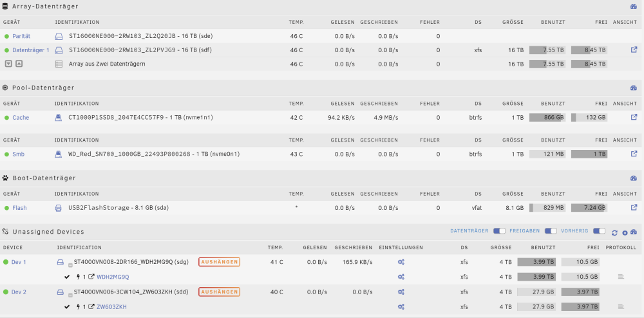Click USB icon beside Flash identification
This screenshot has width=644, height=318.
click(x=59, y=208)
